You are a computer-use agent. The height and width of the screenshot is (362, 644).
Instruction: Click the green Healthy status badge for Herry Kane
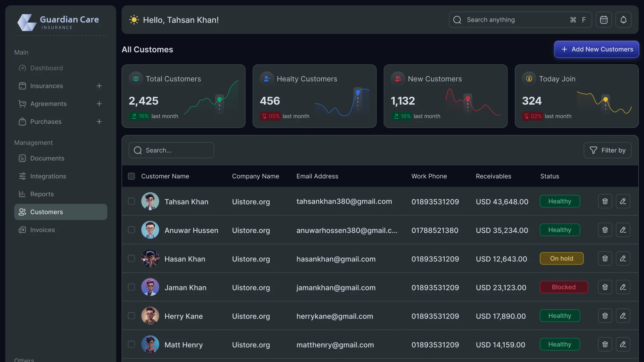click(x=560, y=315)
